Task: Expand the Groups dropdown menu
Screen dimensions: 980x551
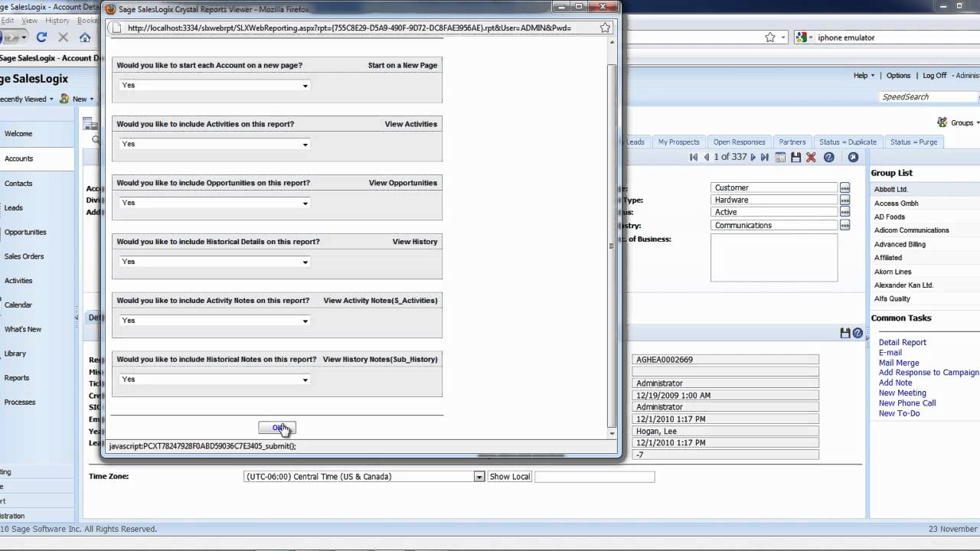Action: click(x=965, y=122)
